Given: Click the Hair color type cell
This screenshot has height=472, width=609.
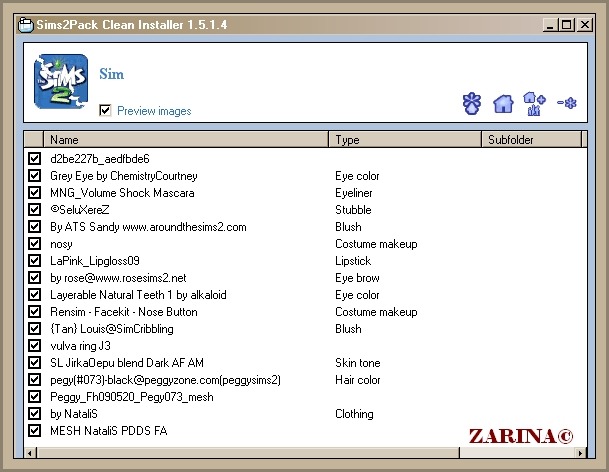Looking at the screenshot, I should click(358, 380).
